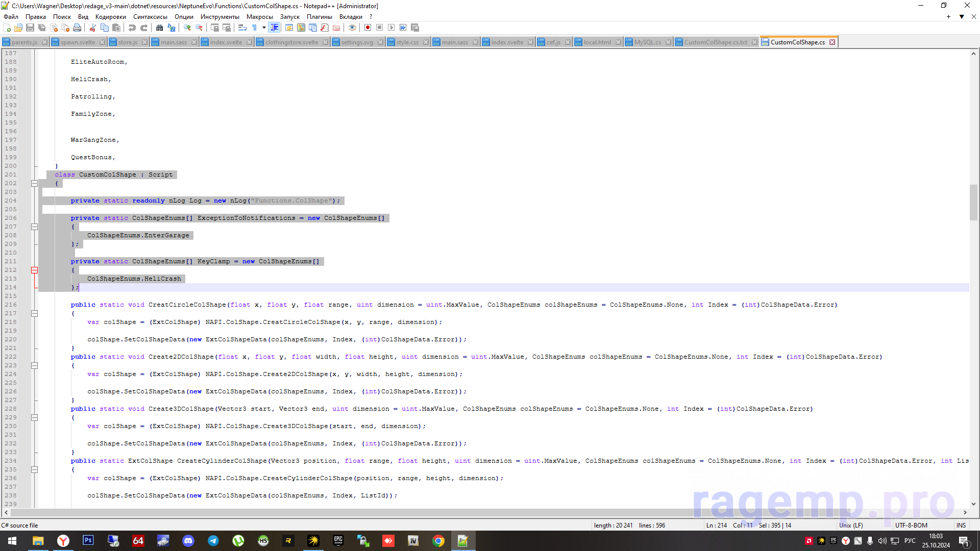Open the volume control in system tray
This screenshot has height=551, width=980.
coord(882,541)
